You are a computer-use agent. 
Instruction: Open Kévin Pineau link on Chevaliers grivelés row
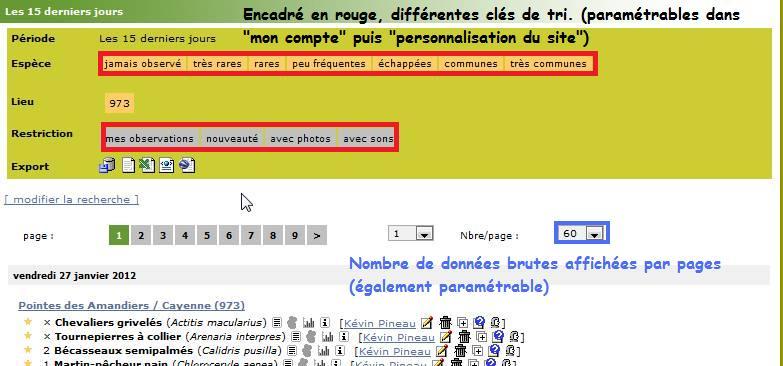(380, 323)
